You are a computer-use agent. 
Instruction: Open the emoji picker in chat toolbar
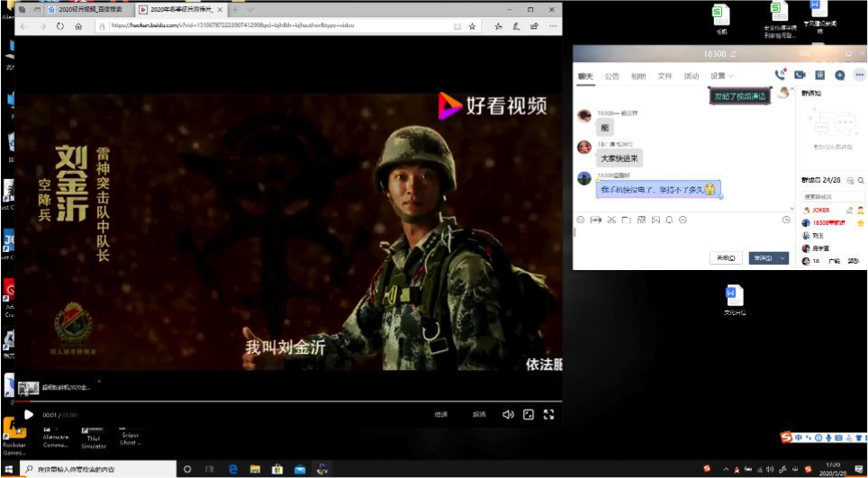pyautogui.click(x=580, y=220)
